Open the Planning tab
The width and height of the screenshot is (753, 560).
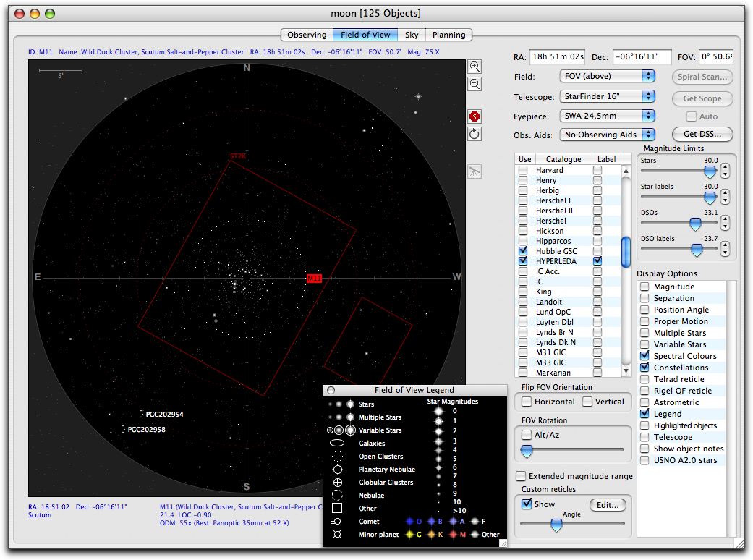click(448, 35)
